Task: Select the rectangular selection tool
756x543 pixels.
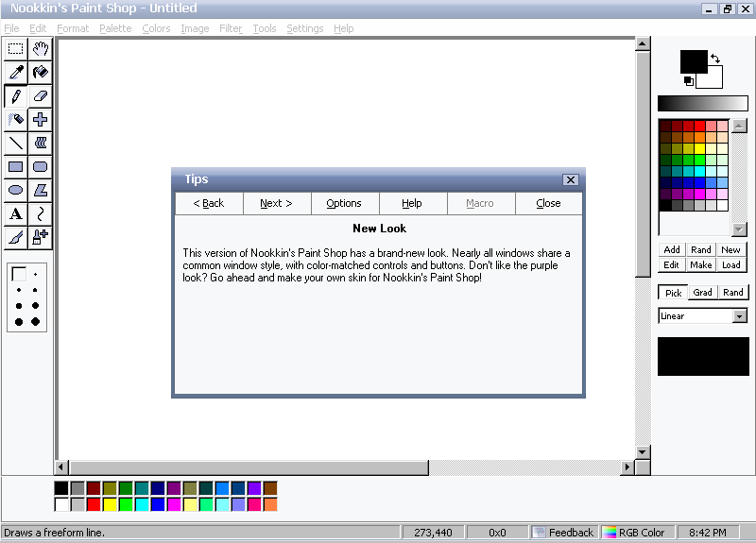Action: [16, 49]
